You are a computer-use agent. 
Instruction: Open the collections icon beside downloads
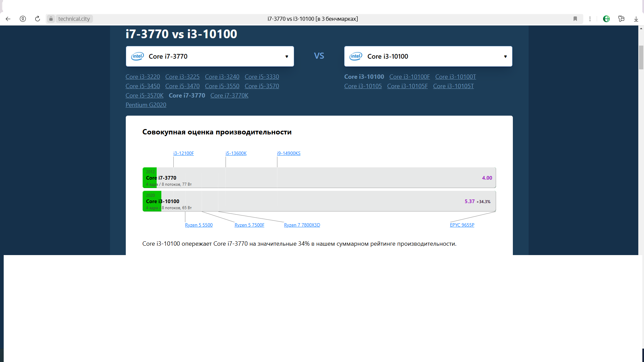point(621,19)
